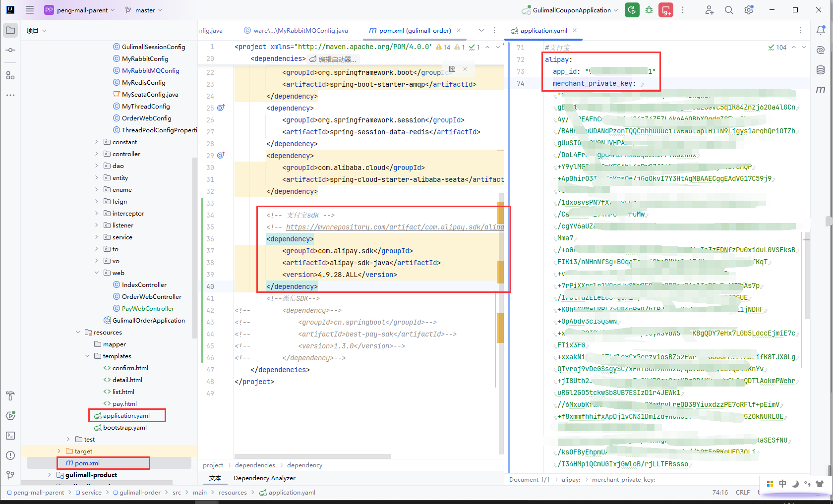Screen dimensions: 833x504
Task: Open the Services tool window icon
Action: (x=10, y=416)
